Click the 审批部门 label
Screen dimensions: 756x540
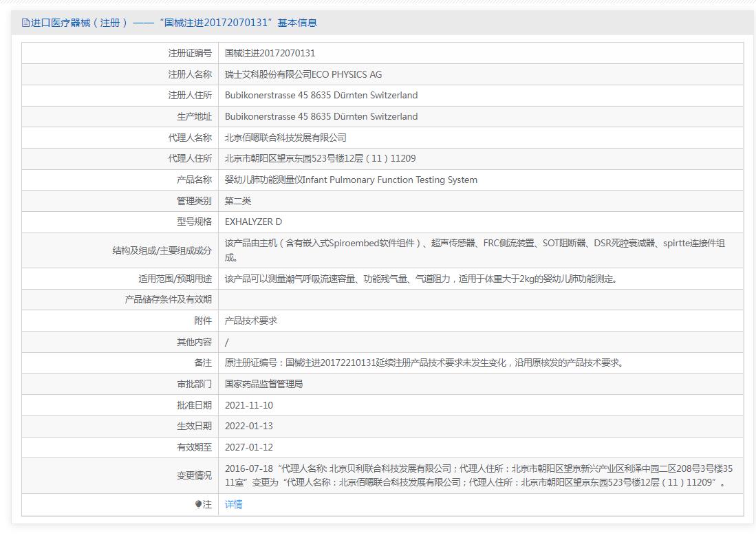point(194,385)
